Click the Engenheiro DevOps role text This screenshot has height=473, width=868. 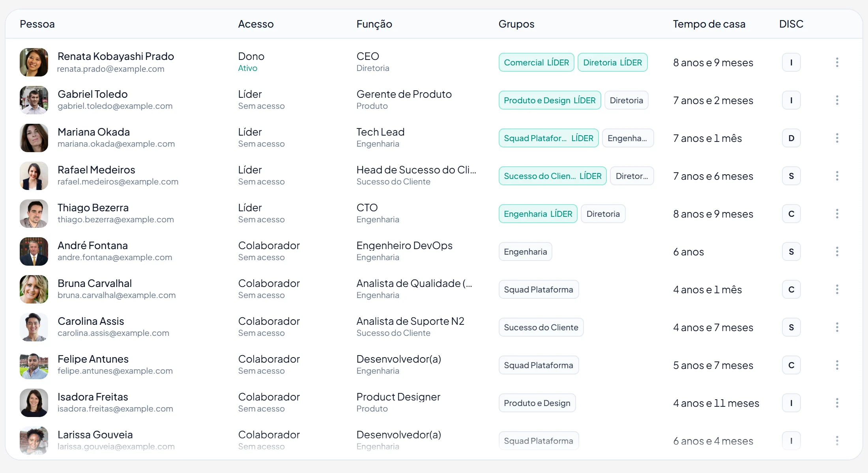tap(404, 245)
